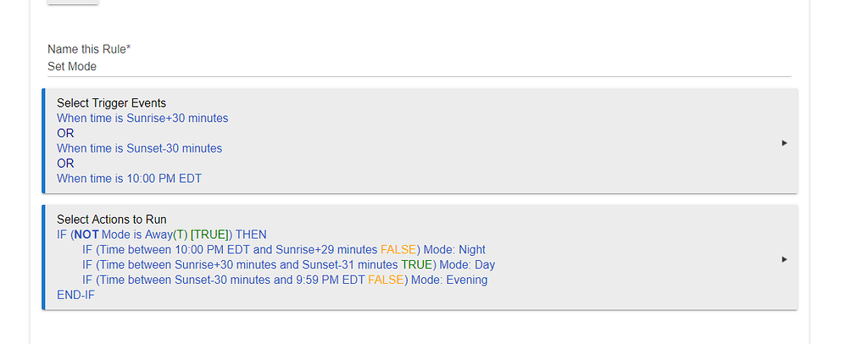Click the green TRUE on Day line

416,265
